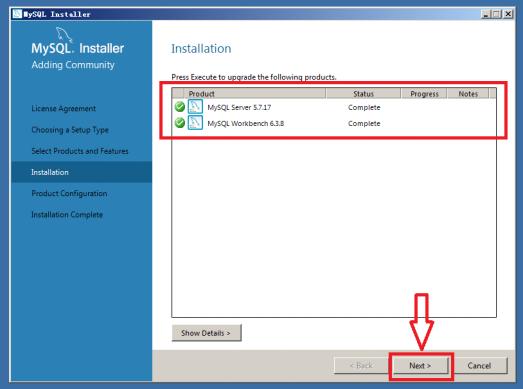Click the disabled < Back button
Image resolution: width=523 pixels, height=389 pixels.
tap(361, 366)
